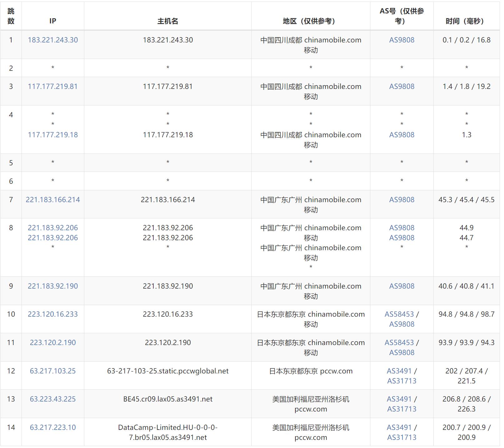504x448 pixels.
Task: Select hostname 63-217-103-25.static.pccwglobal.net
Action: (168, 371)
